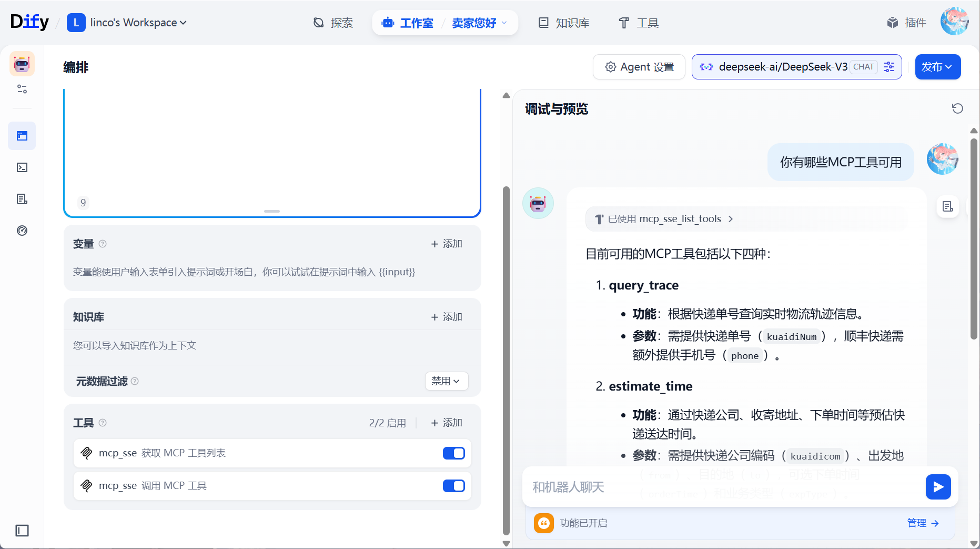980x549 pixels.
Task: Toggle off mcp_sse 调用 MCP 工具
Action: [x=454, y=486]
